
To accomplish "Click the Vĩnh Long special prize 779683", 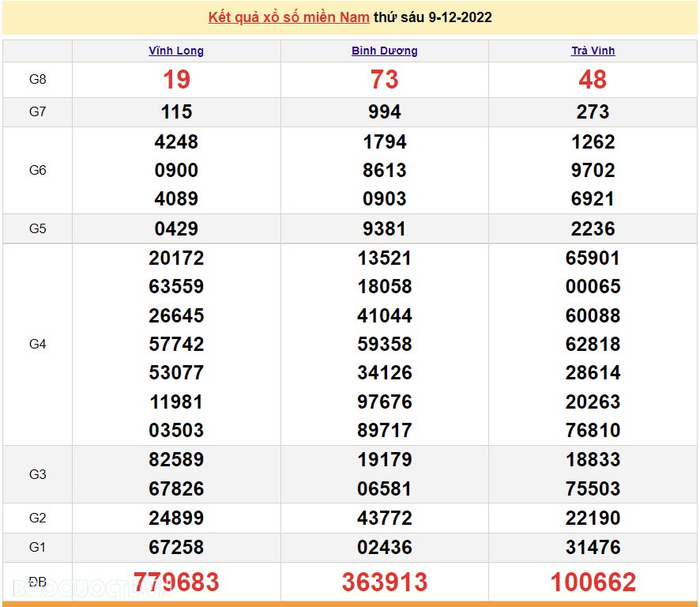I will pos(176,582).
